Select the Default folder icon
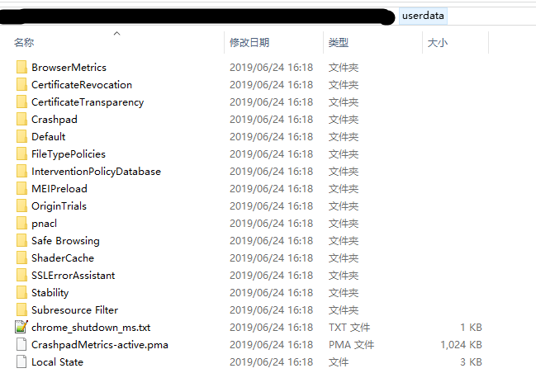Screen dimensions: 536x392 pos(21,137)
